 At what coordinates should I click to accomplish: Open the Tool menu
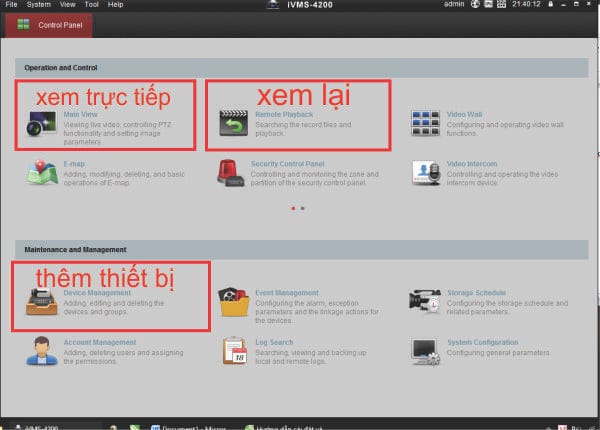pyautogui.click(x=91, y=5)
